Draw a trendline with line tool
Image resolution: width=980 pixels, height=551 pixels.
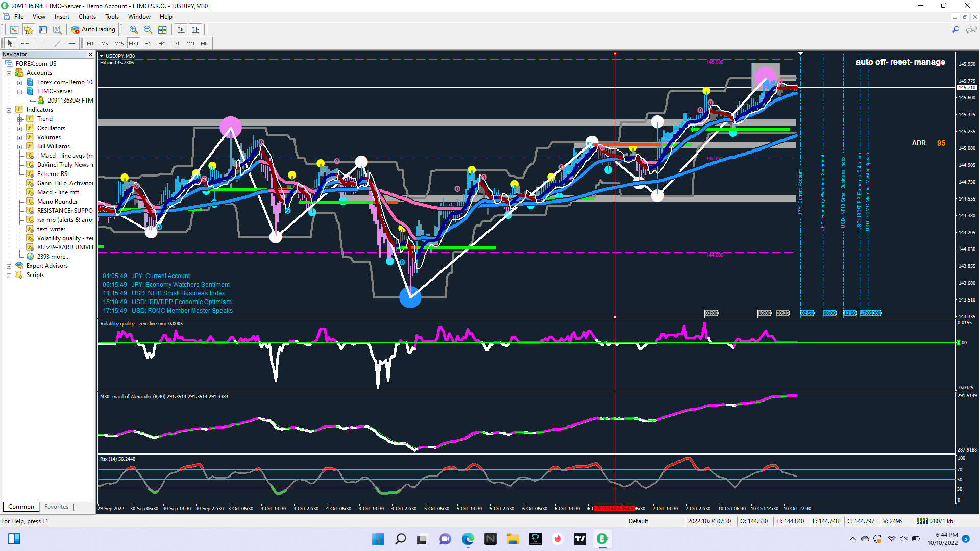pyautogui.click(x=58, y=43)
